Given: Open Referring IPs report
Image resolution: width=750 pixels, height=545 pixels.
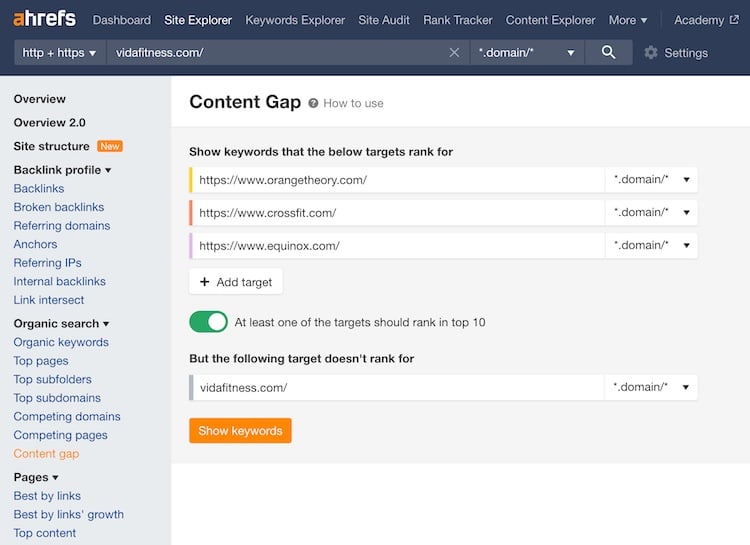Looking at the screenshot, I should (x=47, y=263).
